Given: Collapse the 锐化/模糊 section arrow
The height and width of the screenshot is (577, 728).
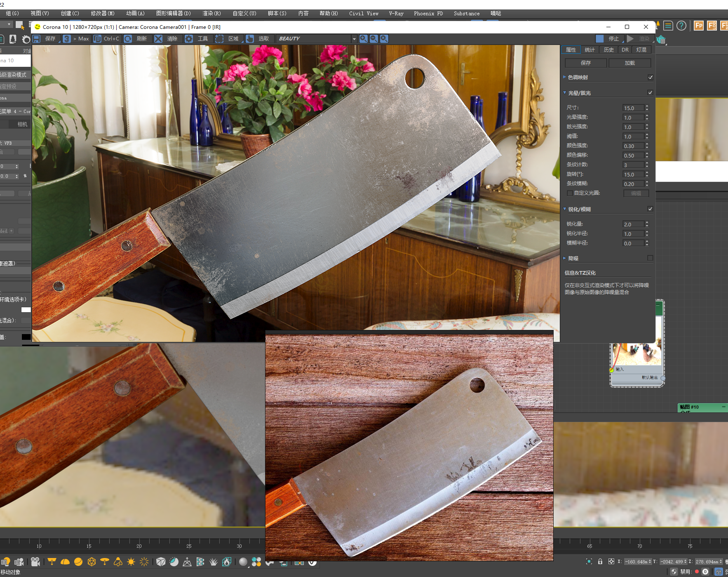Looking at the screenshot, I should pos(565,209).
